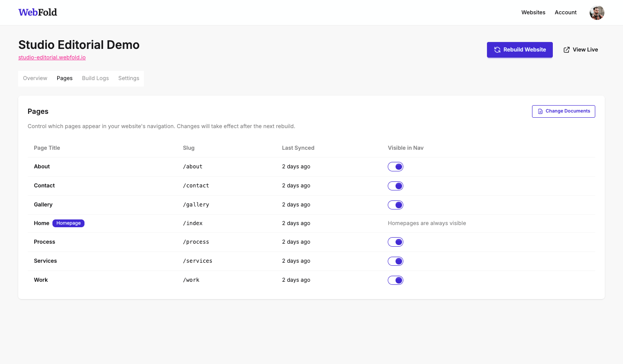Open the Change Documents dialog
Screen dimensions: 623x364
tap(563, 111)
